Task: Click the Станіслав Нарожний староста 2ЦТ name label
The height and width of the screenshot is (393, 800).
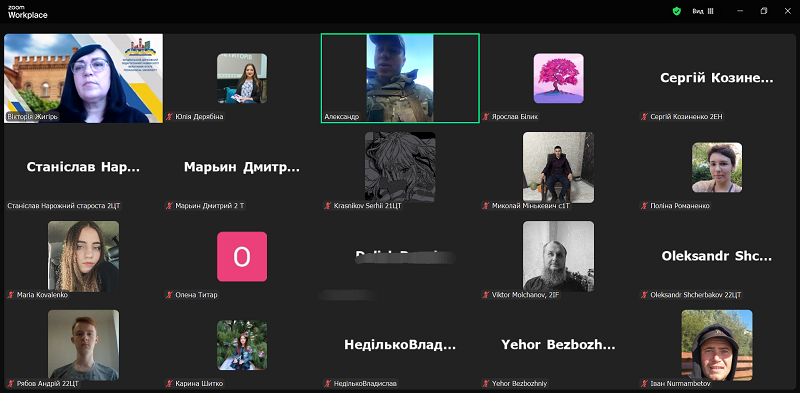Action: pos(64,206)
